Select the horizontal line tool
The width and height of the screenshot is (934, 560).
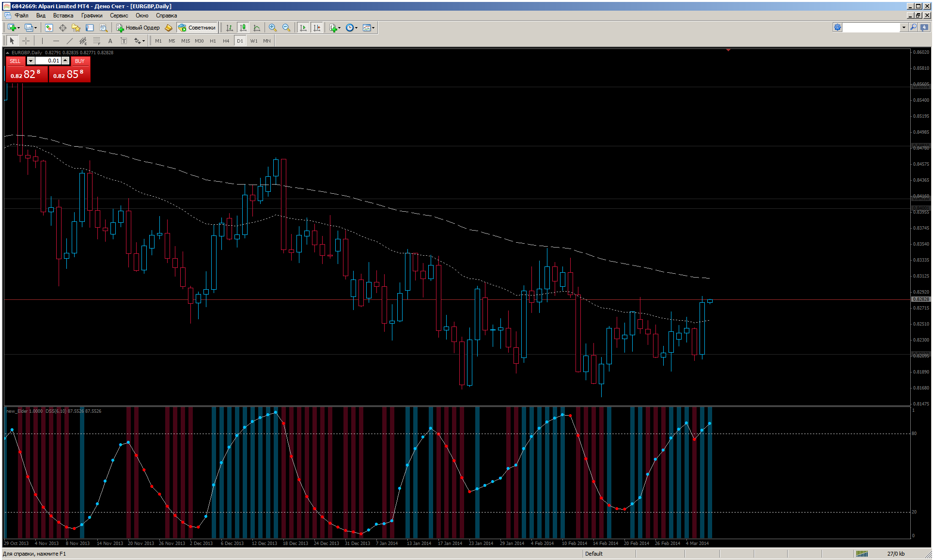coord(56,41)
